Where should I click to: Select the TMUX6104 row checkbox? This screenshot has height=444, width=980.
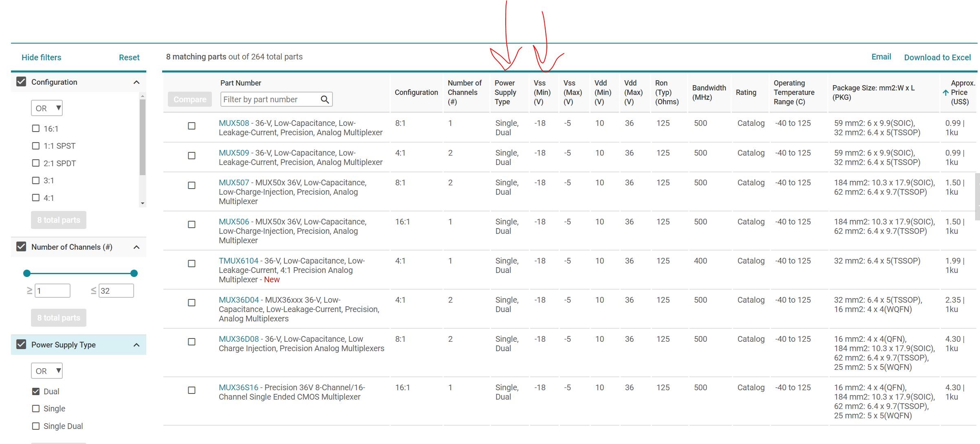[192, 264]
